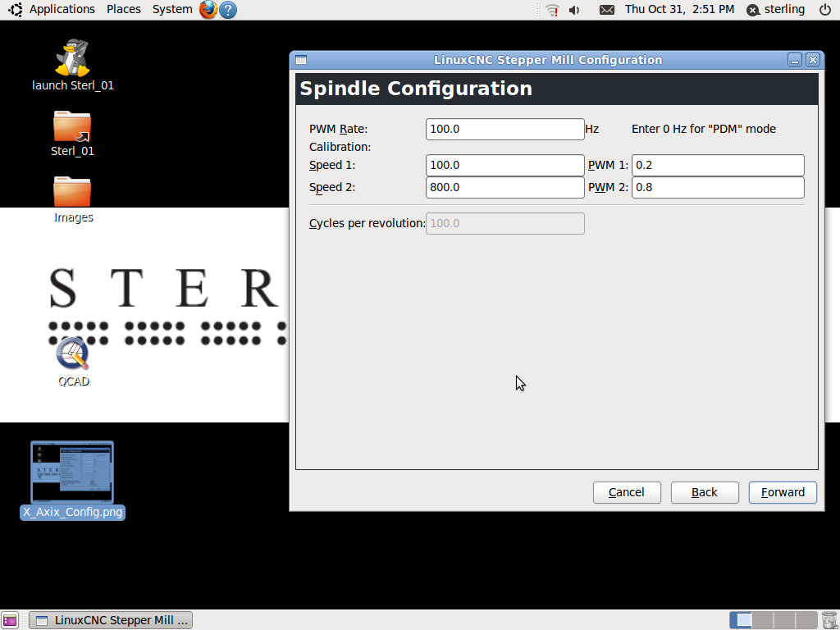The height and width of the screenshot is (630, 840).
Task: Click the Speed 1 input field
Action: tap(504, 165)
